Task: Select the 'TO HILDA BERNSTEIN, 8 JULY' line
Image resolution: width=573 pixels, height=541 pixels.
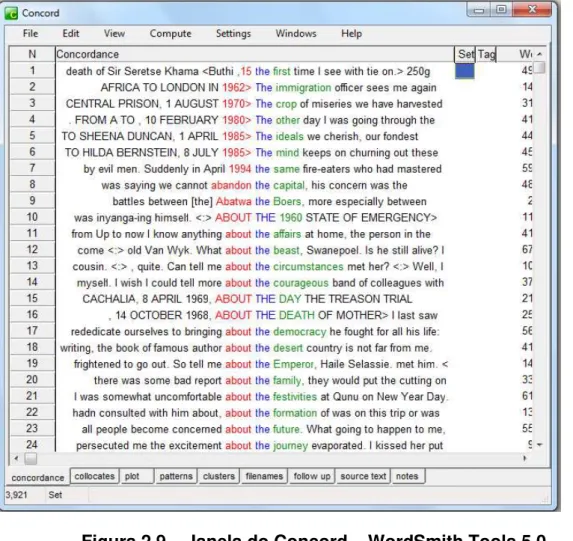Action: coord(255,152)
